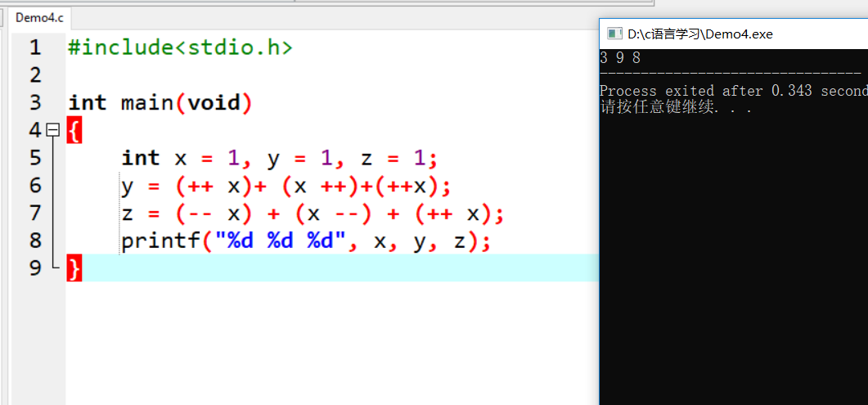The width and height of the screenshot is (868, 405).
Task: Click the Demo4.exe console title bar text
Action: click(x=699, y=34)
